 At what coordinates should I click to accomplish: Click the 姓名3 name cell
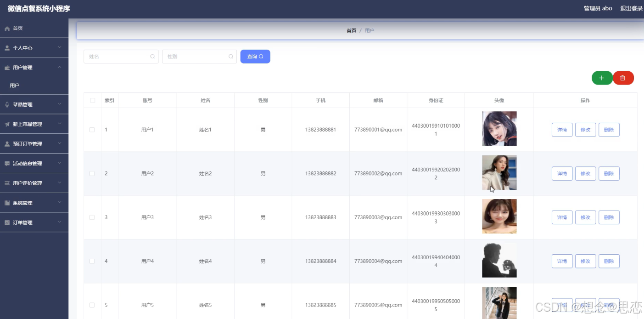(x=205, y=217)
